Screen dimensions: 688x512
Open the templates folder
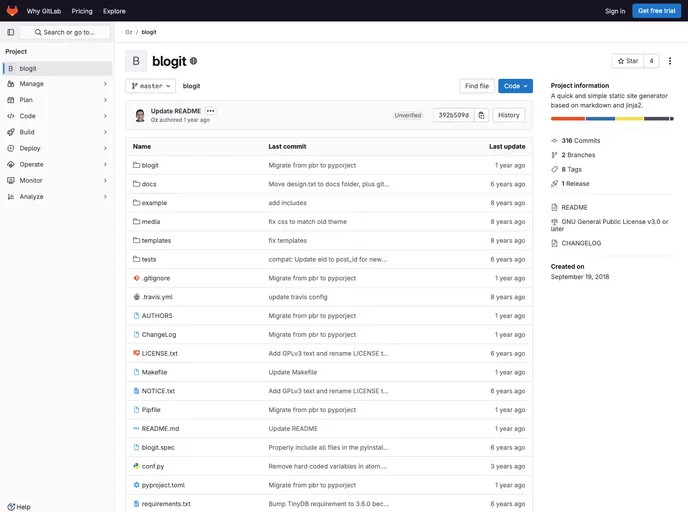156,240
